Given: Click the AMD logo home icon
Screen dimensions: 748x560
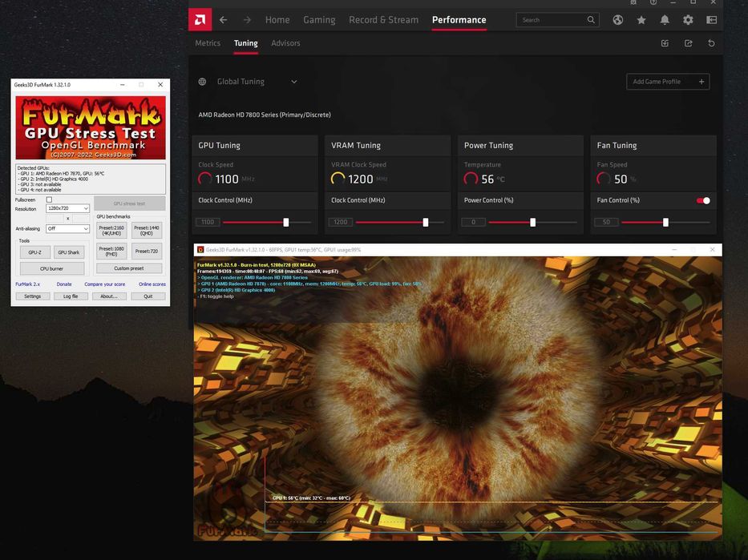Looking at the screenshot, I should click(x=200, y=20).
